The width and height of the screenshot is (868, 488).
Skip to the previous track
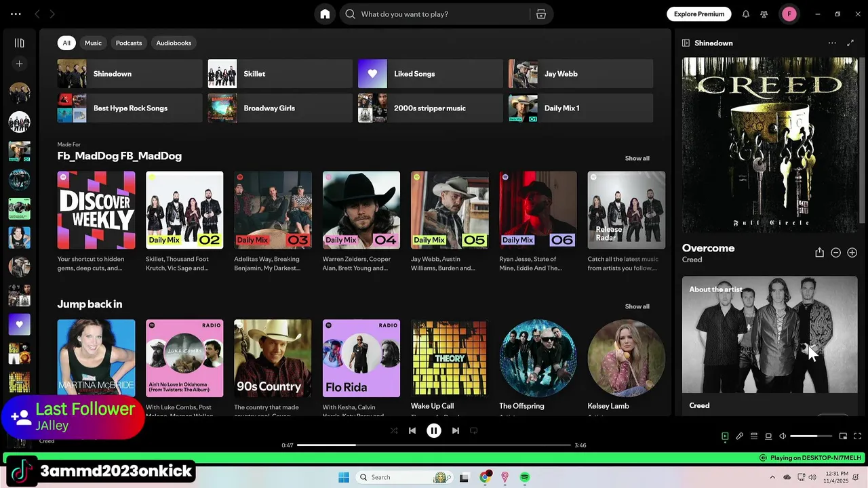click(x=412, y=430)
